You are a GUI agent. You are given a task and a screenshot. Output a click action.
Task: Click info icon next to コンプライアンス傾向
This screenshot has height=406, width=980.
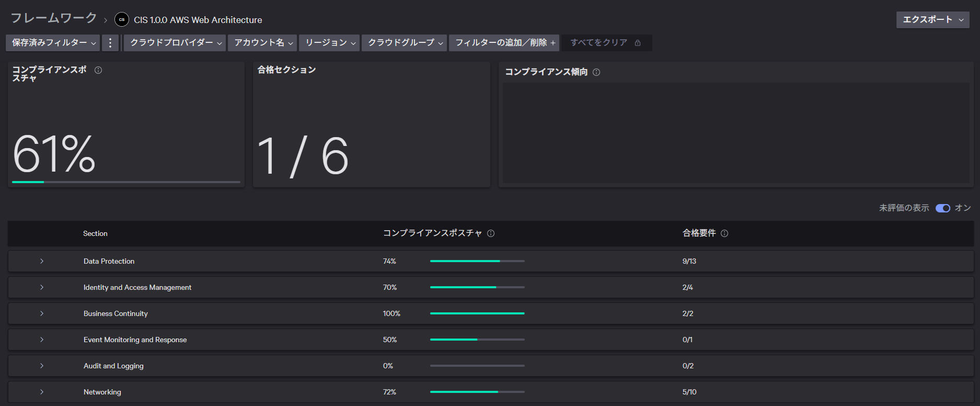596,72
